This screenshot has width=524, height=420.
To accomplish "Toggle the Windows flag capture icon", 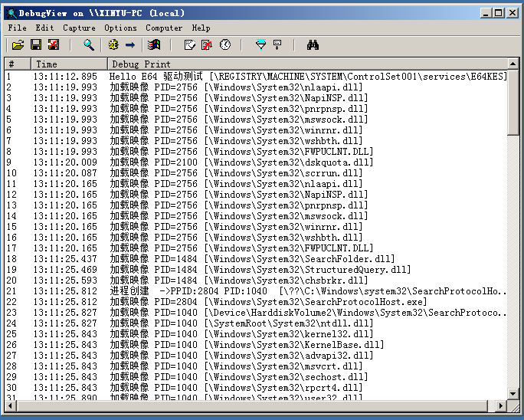I will pos(154,44).
